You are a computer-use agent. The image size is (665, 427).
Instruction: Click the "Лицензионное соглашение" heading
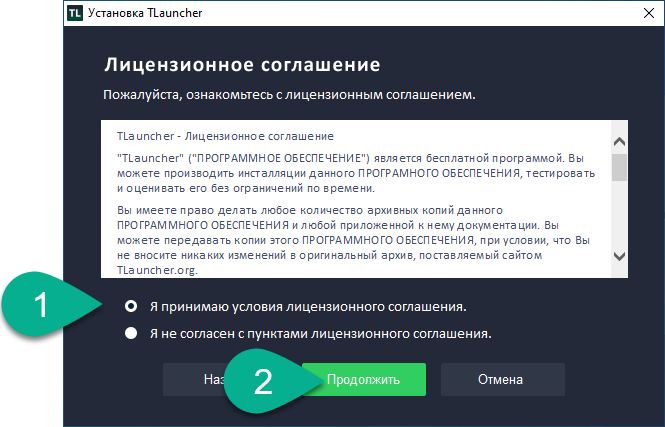[x=241, y=67]
